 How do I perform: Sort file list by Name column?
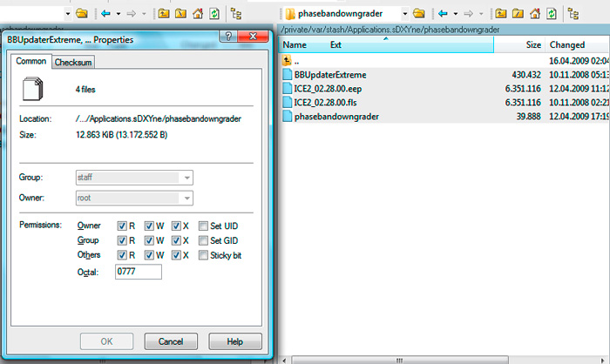[295, 44]
